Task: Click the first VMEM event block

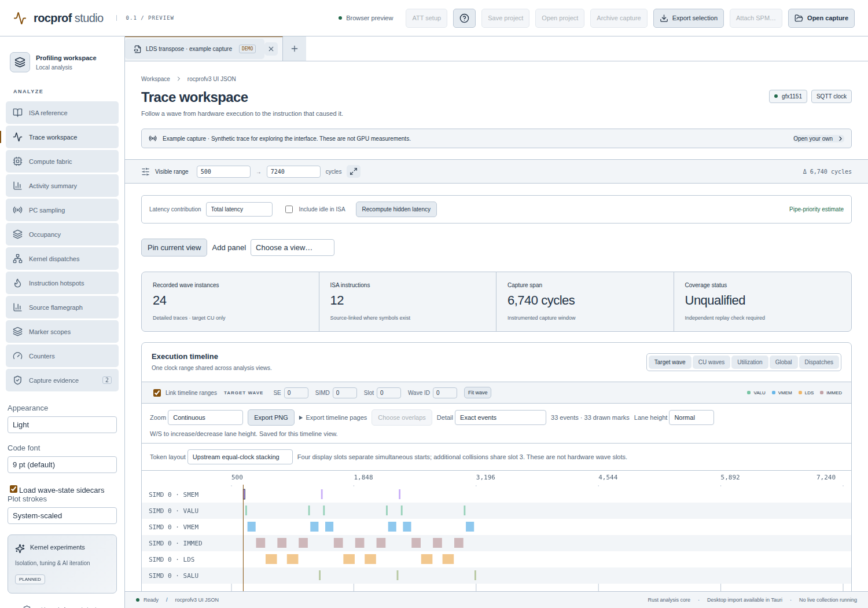Action: pos(251,526)
